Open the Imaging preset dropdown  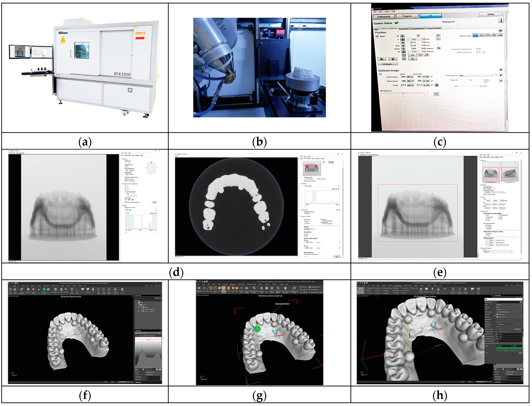492,75
